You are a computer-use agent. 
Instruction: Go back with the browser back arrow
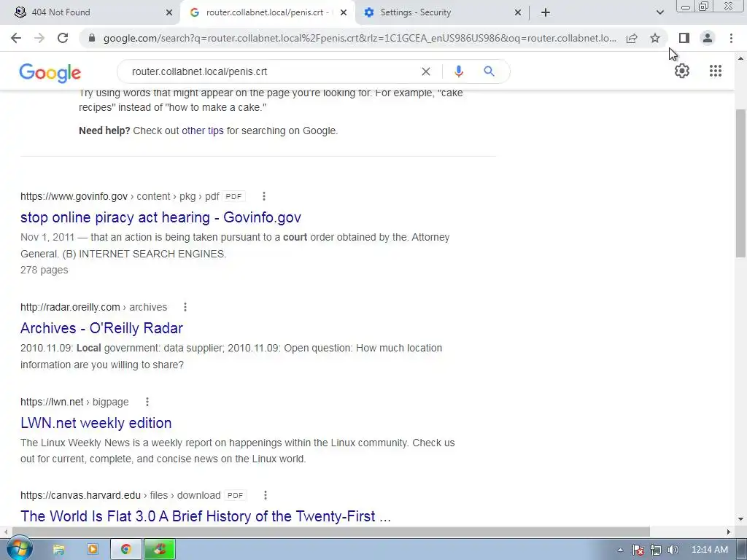point(16,38)
